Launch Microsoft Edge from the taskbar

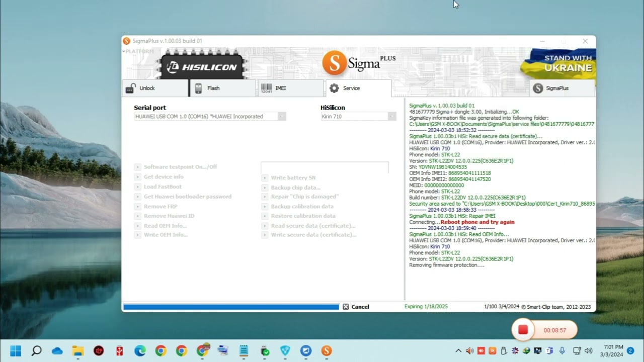click(140, 350)
